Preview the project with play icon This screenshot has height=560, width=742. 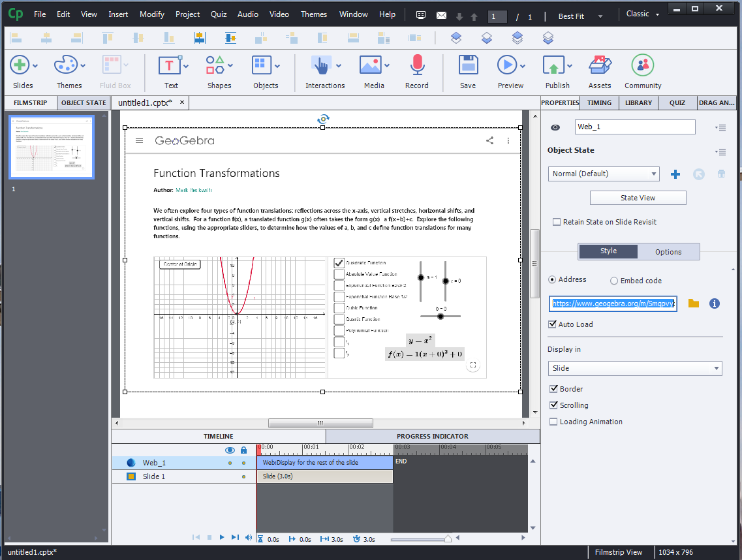507,65
